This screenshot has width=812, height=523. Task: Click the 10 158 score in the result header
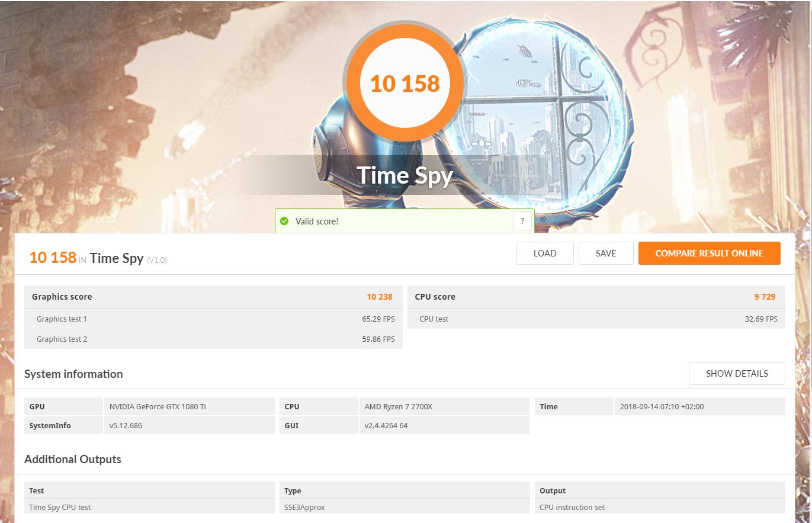(53, 258)
